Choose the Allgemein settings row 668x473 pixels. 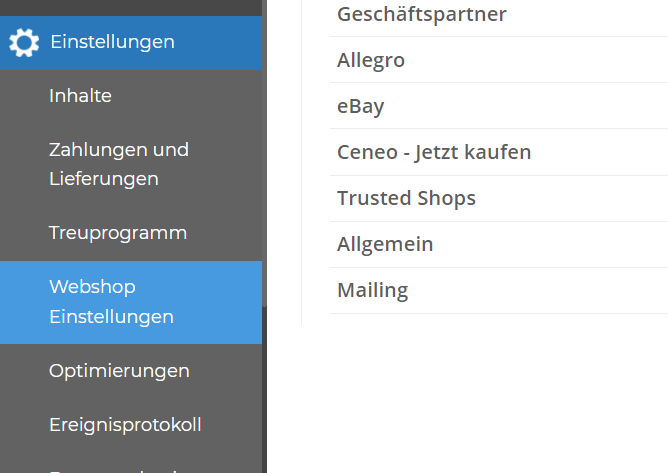tap(385, 244)
